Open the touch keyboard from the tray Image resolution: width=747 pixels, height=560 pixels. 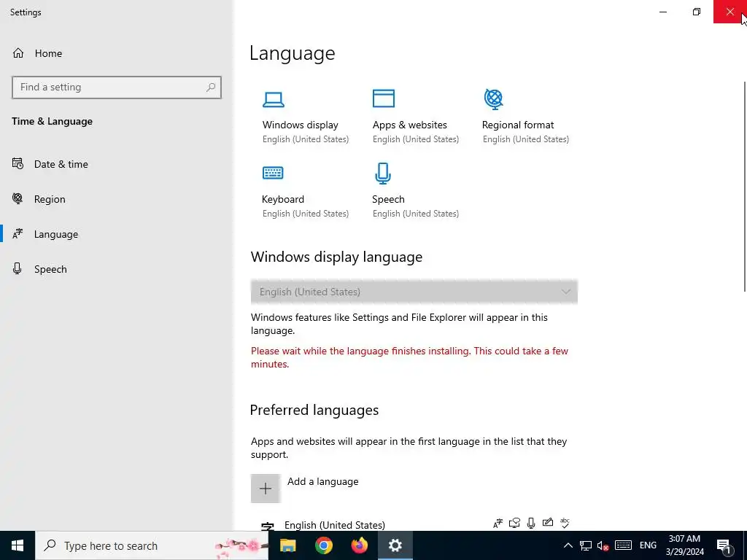click(623, 545)
